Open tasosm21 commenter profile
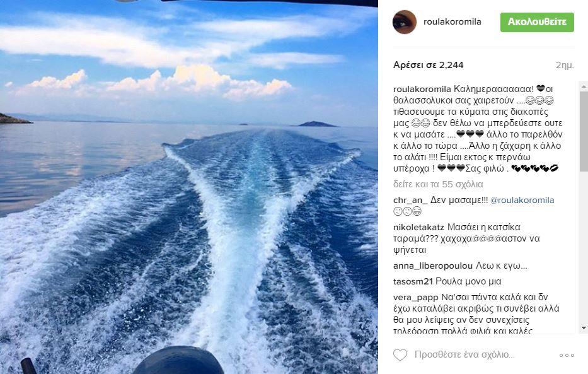The width and height of the screenshot is (588, 374). [x=413, y=281]
